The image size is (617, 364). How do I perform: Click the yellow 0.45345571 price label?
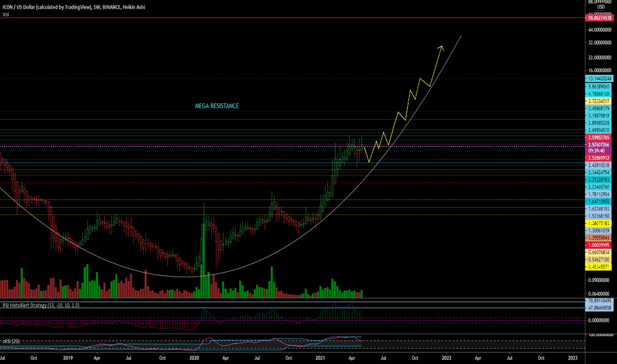599,267
